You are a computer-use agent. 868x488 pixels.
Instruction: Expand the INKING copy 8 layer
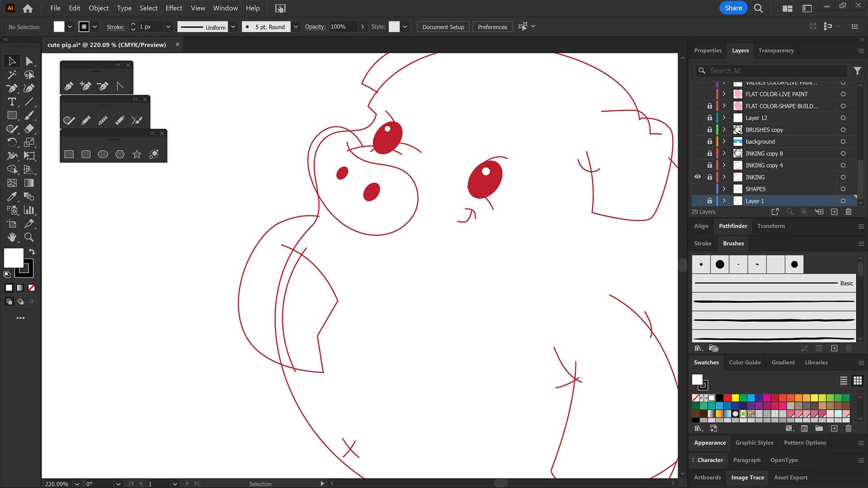[x=724, y=153]
